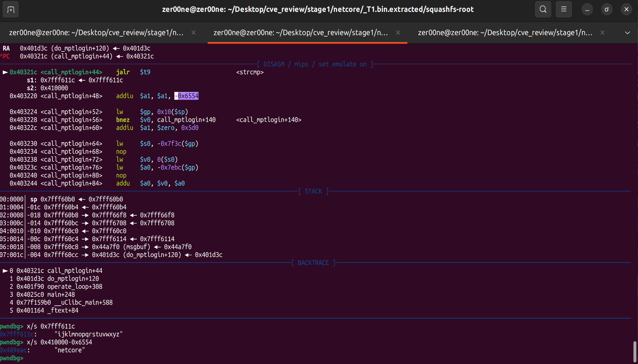
Task: Click the STACK section header
Action: [x=313, y=191]
